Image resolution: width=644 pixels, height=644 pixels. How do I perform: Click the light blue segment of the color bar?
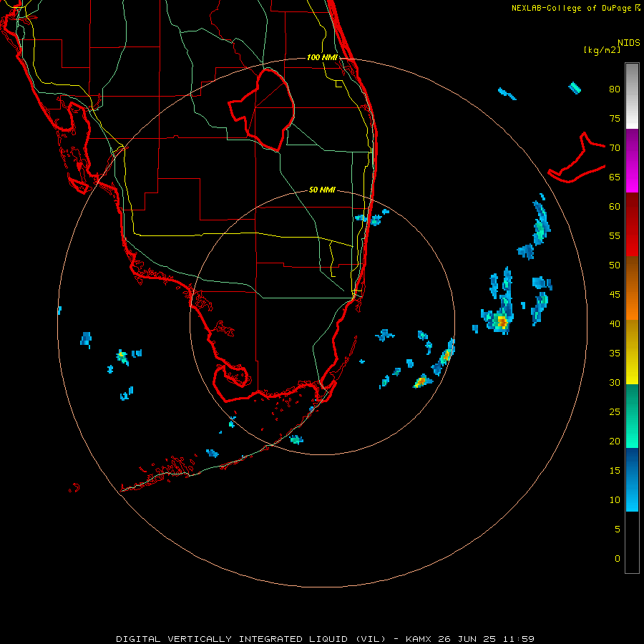[x=632, y=479]
